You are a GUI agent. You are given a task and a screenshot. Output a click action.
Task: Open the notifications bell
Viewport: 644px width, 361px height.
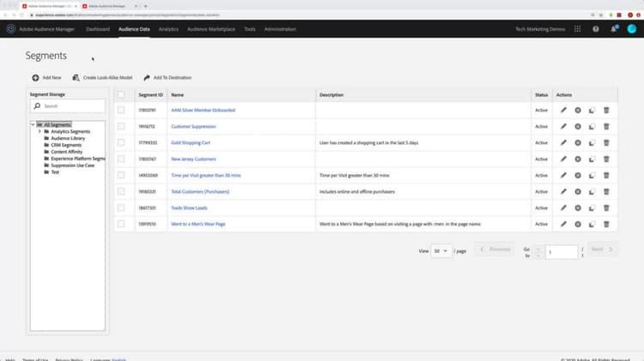pyautogui.click(x=614, y=28)
